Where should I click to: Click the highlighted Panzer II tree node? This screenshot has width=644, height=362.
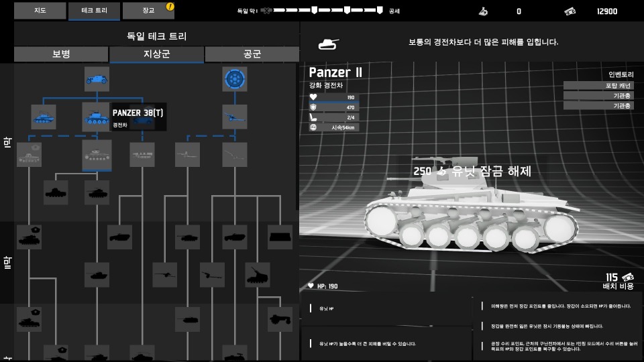coord(97,155)
